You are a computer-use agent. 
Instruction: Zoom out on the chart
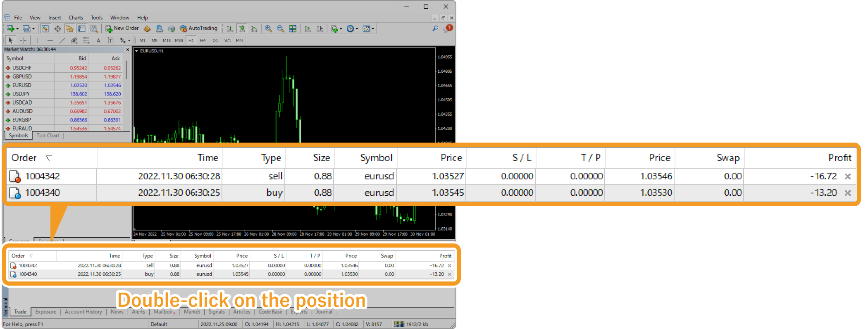(x=280, y=29)
